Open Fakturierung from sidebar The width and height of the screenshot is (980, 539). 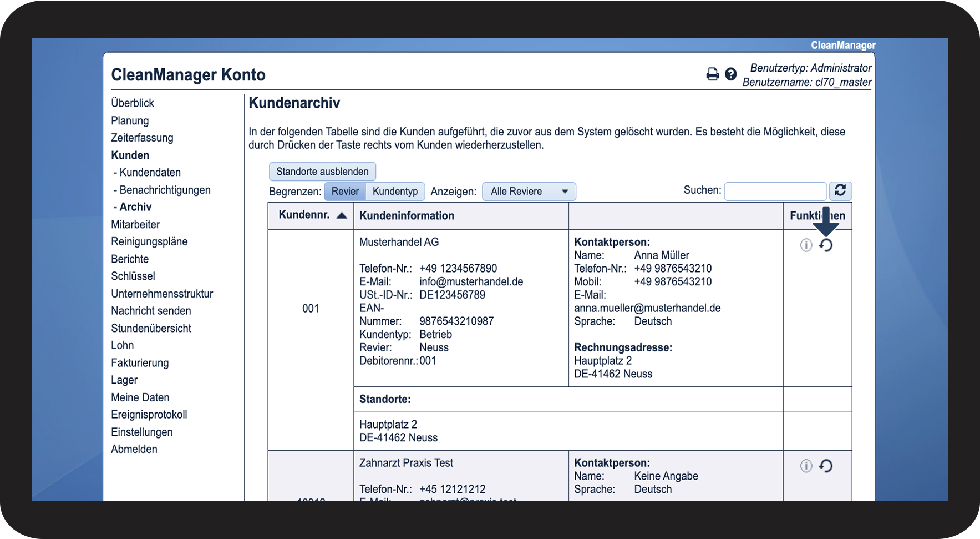pos(140,363)
